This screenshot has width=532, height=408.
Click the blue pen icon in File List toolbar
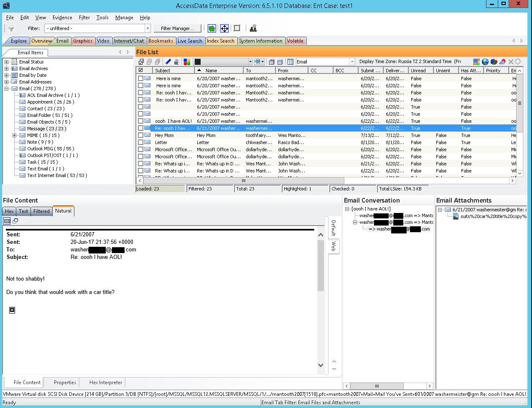168,62
